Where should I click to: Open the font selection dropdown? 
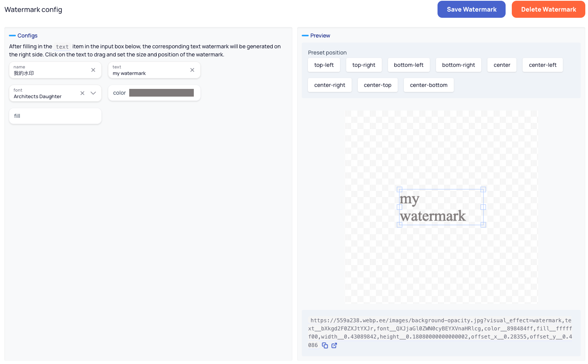[x=93, y=93]
